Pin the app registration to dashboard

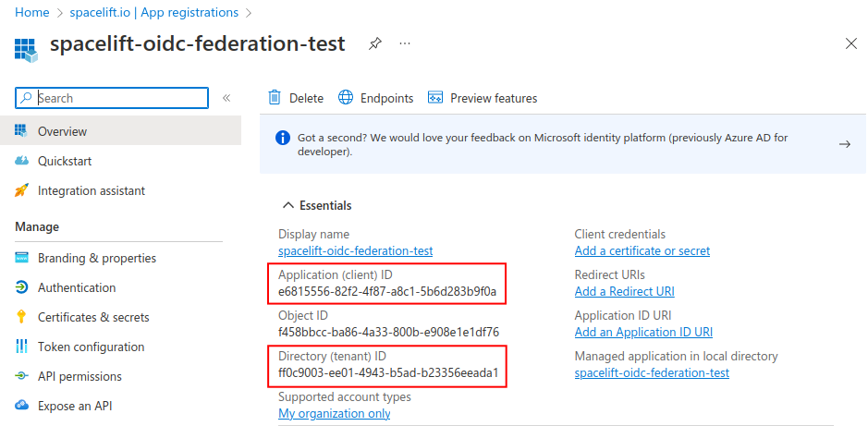tap(374, 43)
